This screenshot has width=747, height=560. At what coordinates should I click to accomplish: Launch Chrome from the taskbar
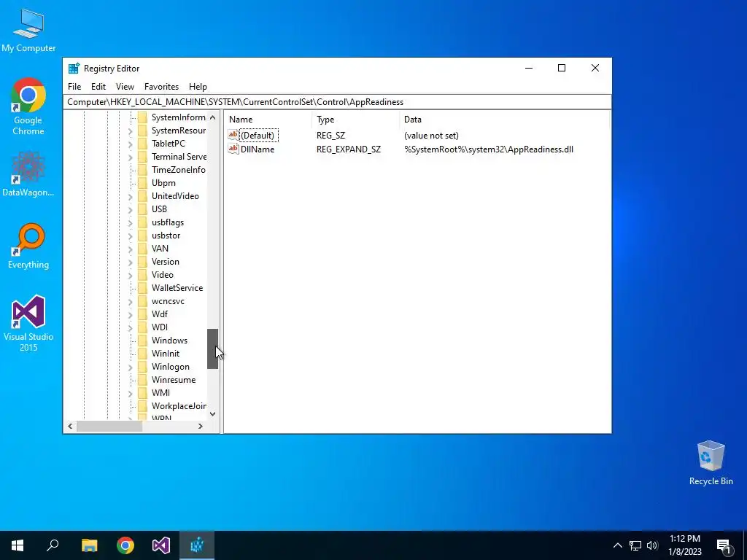point(125,545)
